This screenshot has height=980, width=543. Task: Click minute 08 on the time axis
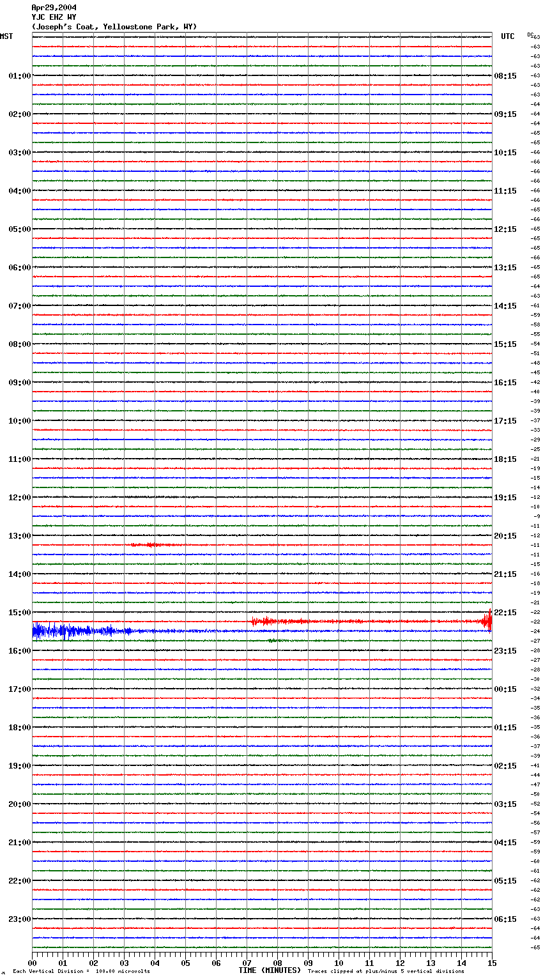pos(277,962)
